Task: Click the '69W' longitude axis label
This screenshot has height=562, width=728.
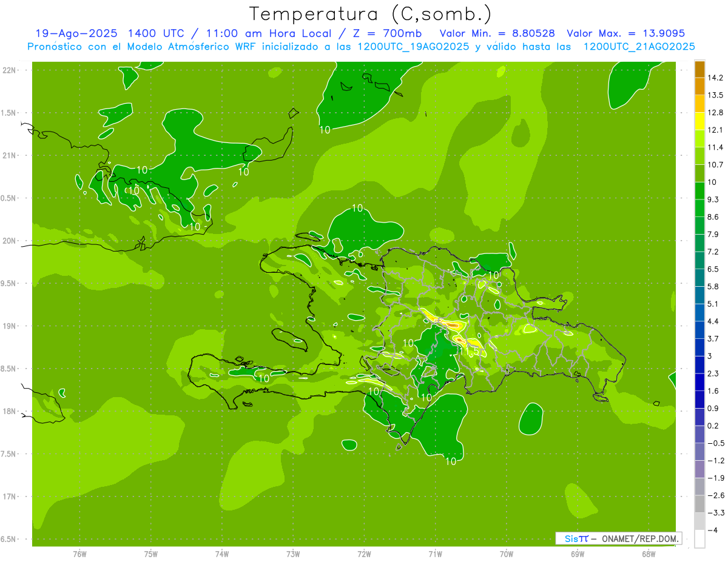Action: (578, 554)
